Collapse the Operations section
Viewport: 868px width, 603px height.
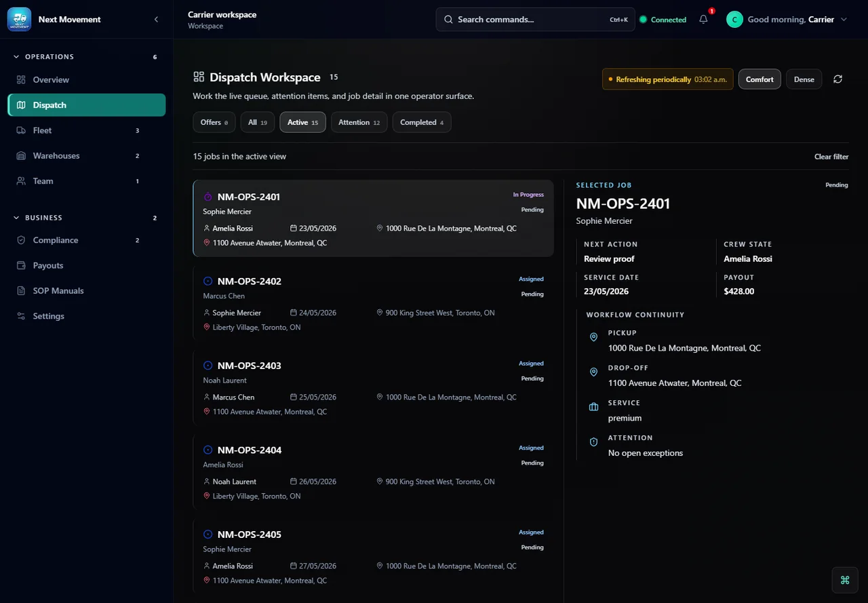pos(17,57)
